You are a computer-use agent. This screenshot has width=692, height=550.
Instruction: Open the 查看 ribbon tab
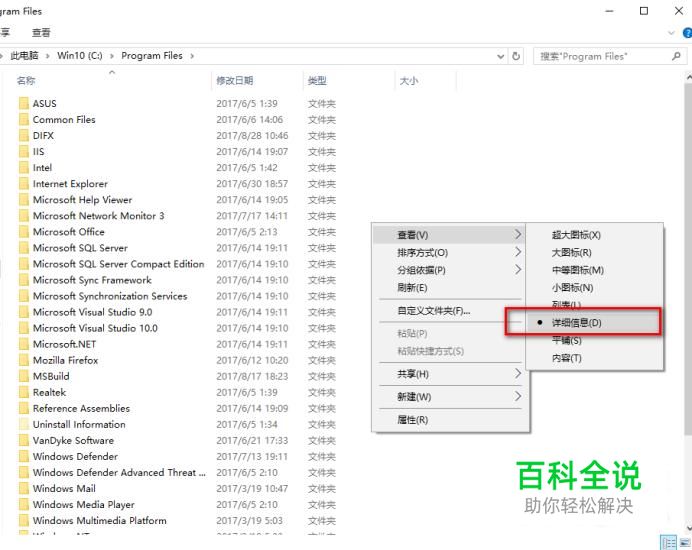coord(41,33)
